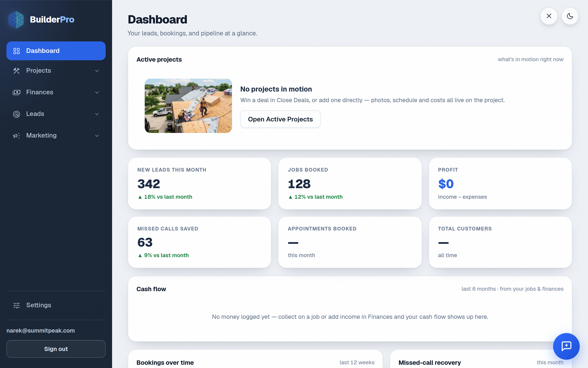Click the Cash flow heading
Screen dimensions: 588x368
151,289
